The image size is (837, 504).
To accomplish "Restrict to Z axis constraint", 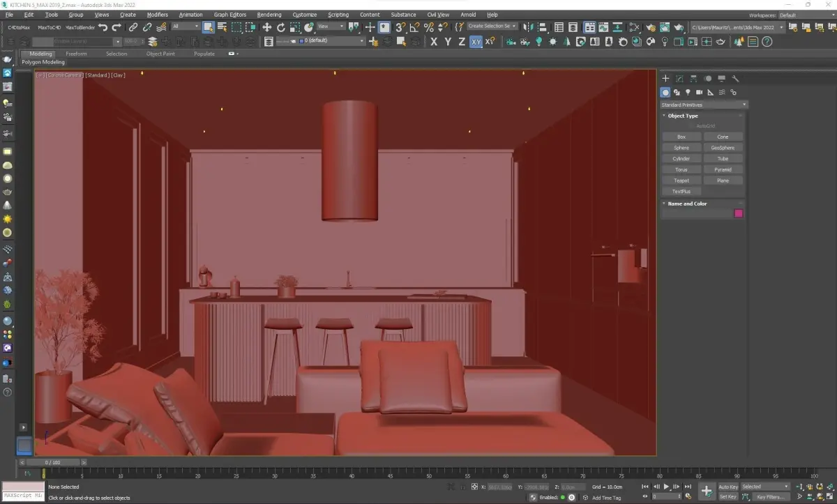I will pyautogui.click(x=462, y=42).
